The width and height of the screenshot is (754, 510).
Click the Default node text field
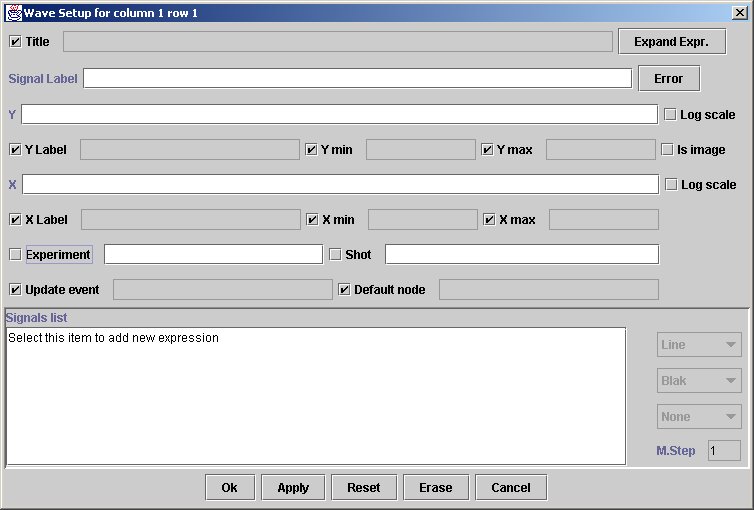pyautogui.click(x=549, y=289)
